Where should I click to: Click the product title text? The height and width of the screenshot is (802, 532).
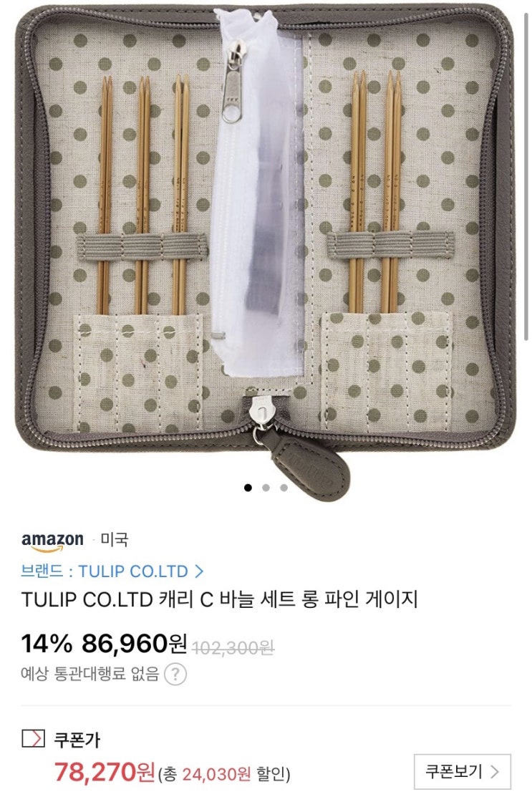pos(219,599)
